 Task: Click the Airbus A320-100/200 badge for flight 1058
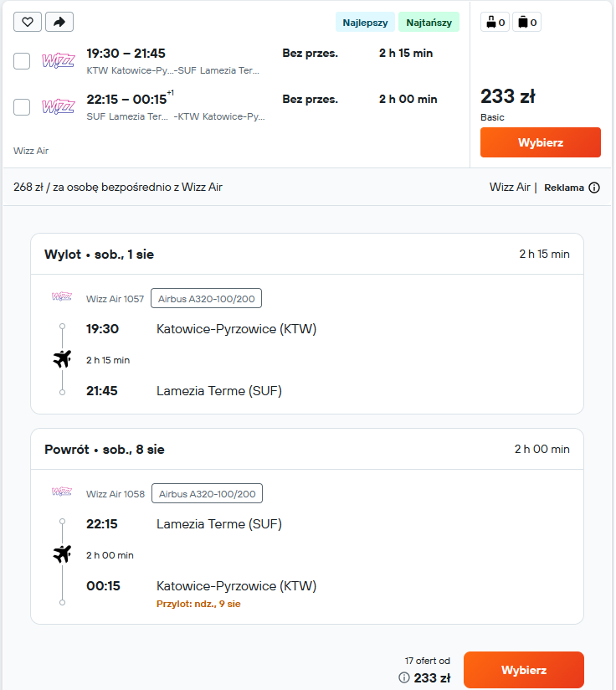[207, 494]
